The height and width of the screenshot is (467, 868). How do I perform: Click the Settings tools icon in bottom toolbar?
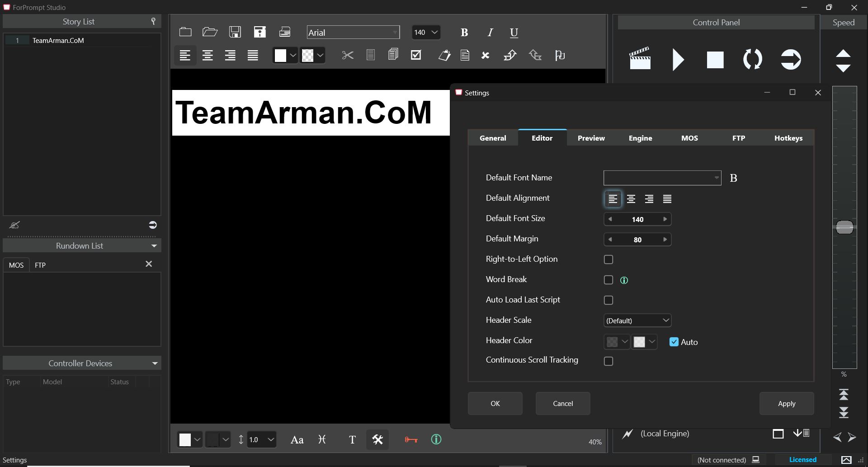tap(377, 439)
